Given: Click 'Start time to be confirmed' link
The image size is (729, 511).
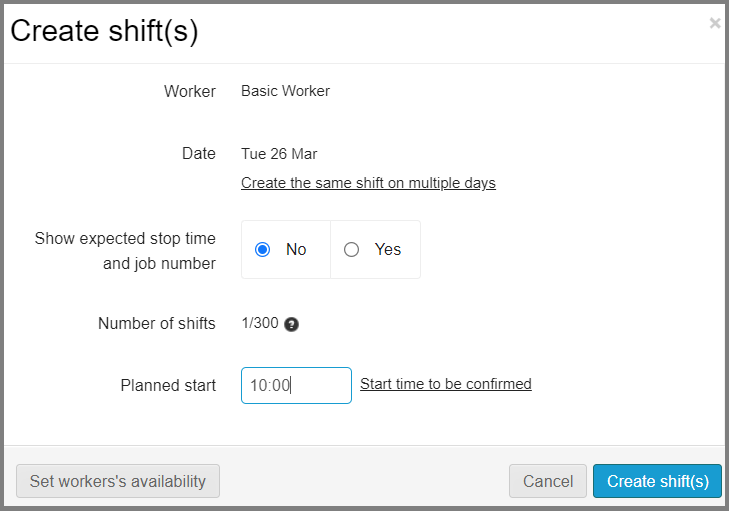Looking at the screenshot, I should [x=446, y=384].
